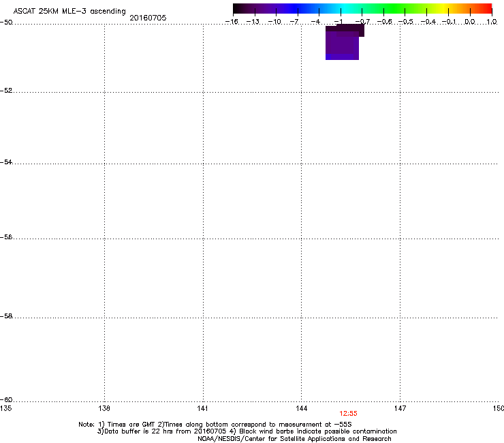Click the -0.6 color bar label
The width and height of the screenshot is (504, 443).
384,22
